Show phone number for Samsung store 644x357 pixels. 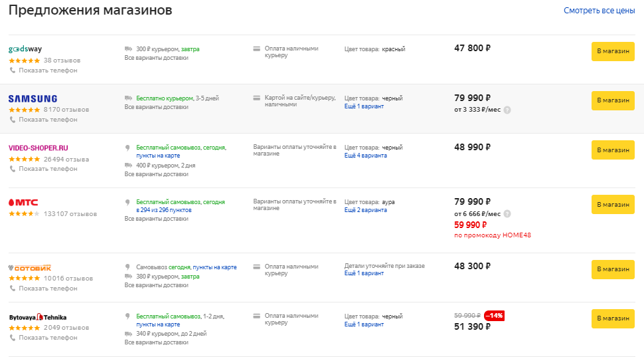[x=48, y=120]
